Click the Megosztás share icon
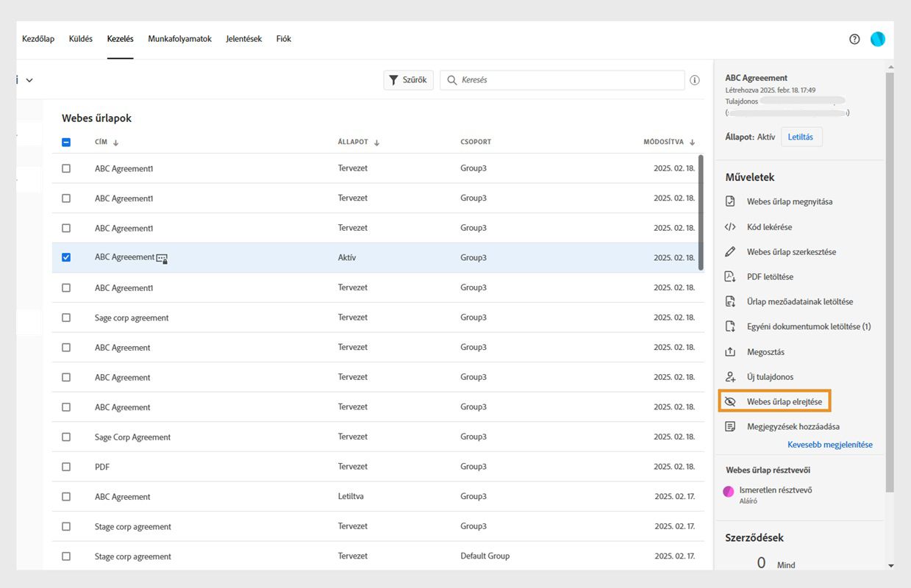 click(x=730, y=352)
